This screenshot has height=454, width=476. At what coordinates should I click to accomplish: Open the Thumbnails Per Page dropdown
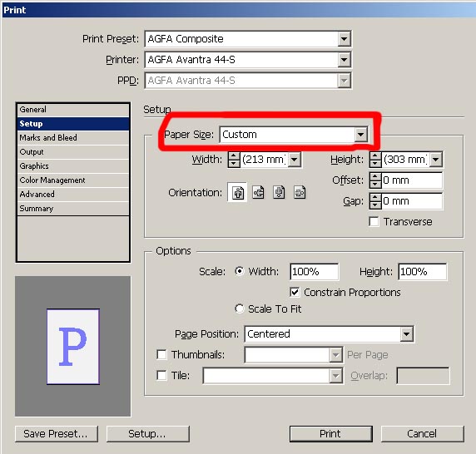point(335,354)
